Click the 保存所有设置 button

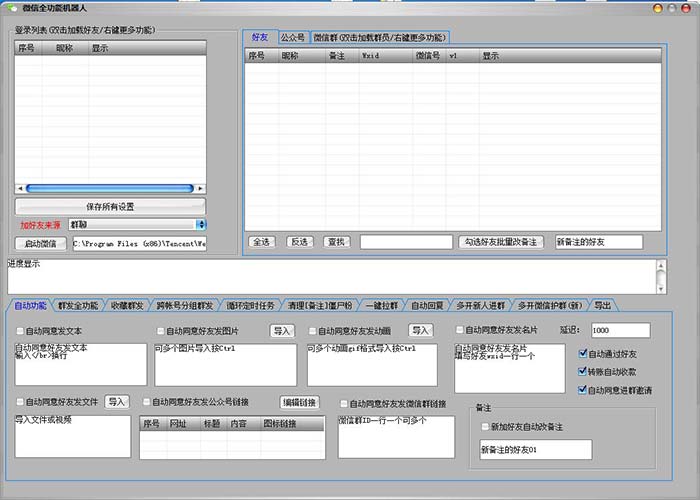click(x=110, y=207)
